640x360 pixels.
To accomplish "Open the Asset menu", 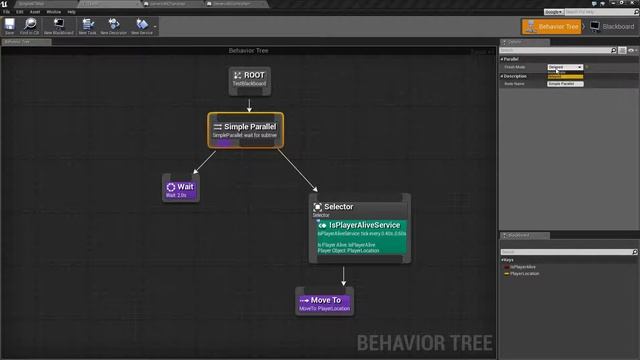I will (x=35, y=12).
